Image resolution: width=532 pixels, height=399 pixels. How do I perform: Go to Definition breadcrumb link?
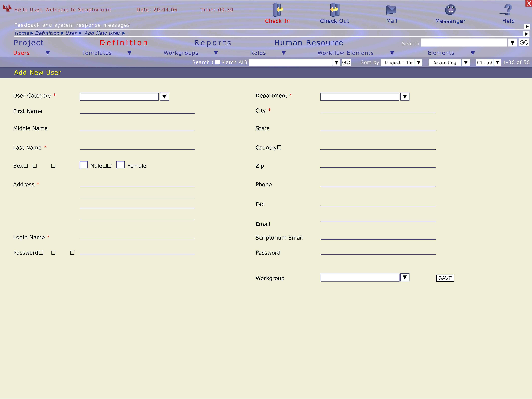tap(47, 33)
